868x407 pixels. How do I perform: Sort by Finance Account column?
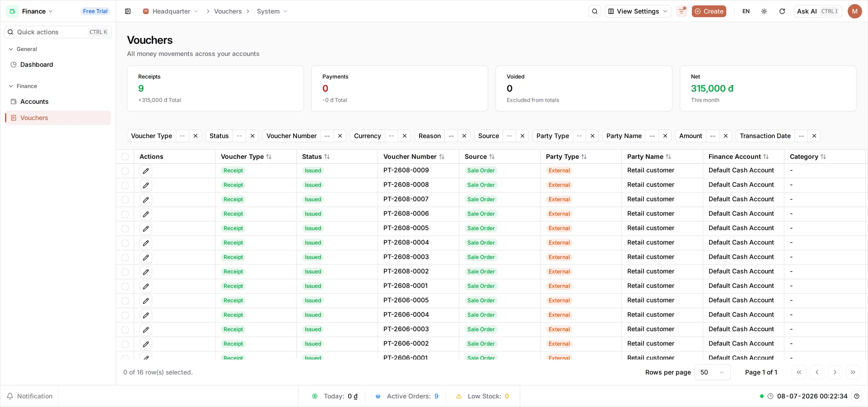point(738,157)
